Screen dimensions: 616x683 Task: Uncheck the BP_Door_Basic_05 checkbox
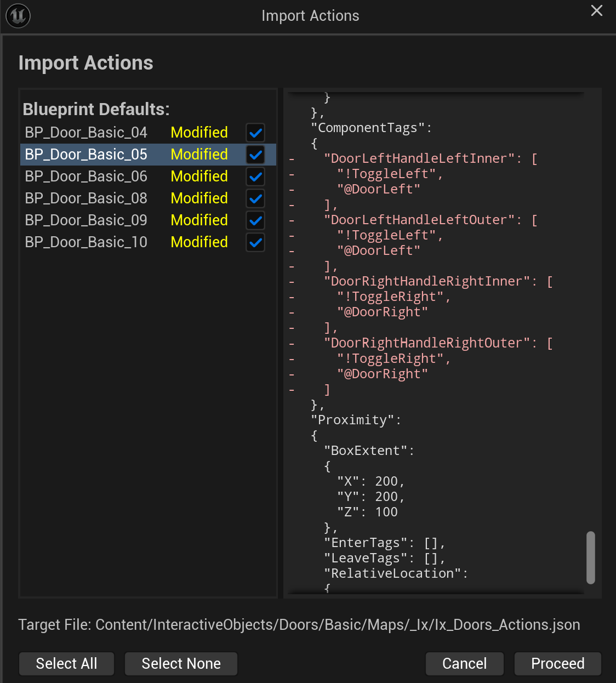255,155
